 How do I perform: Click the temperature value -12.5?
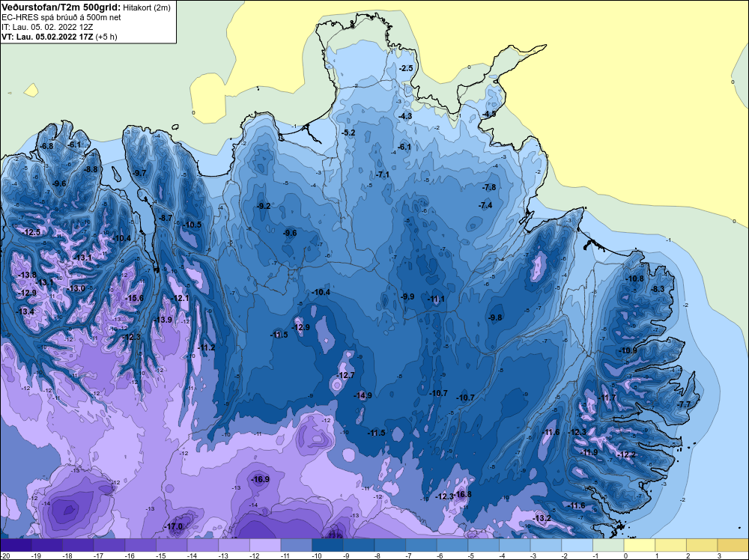pos(31,232)
